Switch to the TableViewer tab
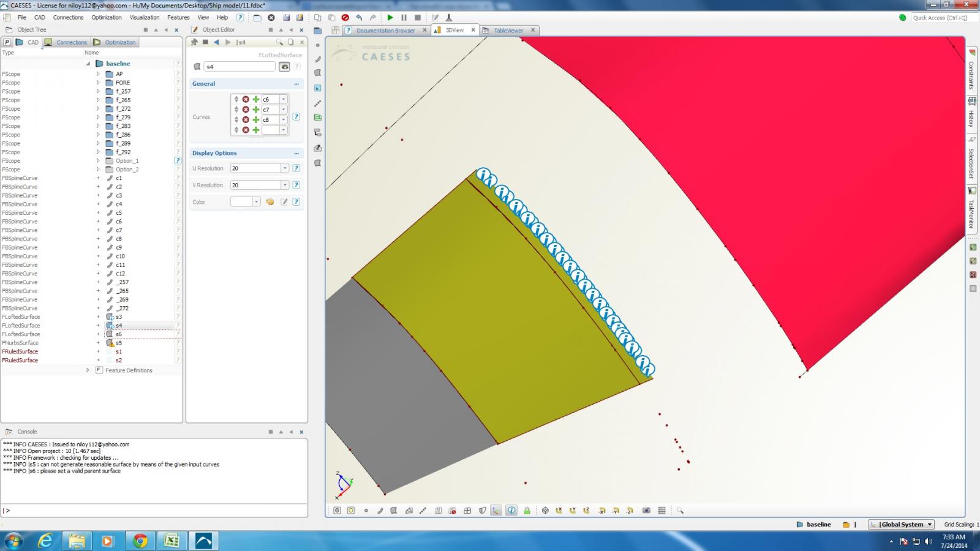980x551 pixels. pyautogui.click(x=508, y=30)
